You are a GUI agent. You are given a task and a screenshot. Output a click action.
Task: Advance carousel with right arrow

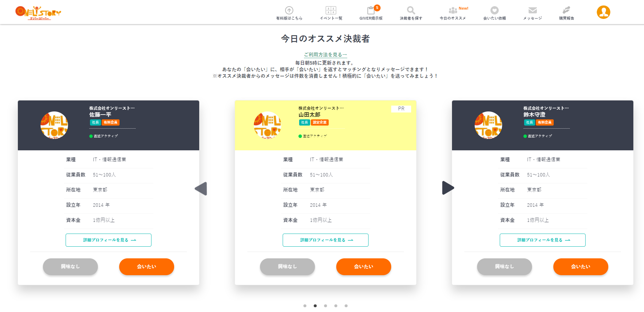pos(448,188)
